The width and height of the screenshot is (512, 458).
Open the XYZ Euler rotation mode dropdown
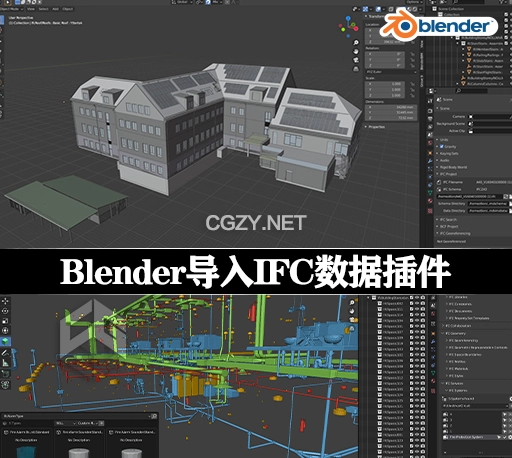[x=391, y=72]
